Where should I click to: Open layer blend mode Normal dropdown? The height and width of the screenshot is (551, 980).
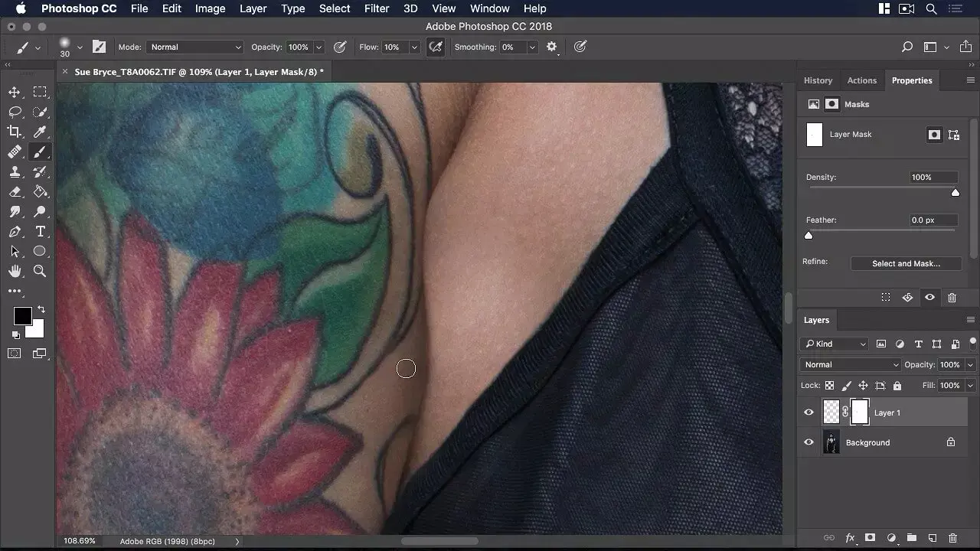(x=851, y=365)
